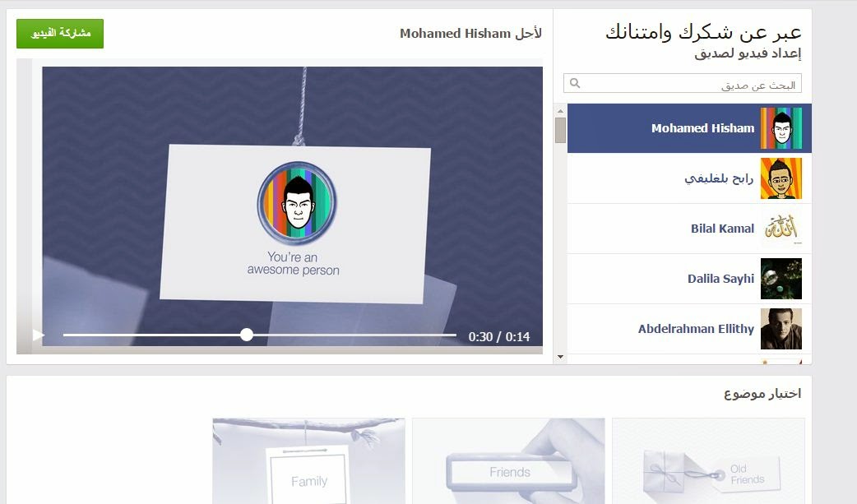The image size is (857, 504).
Task: Play the thank-you video
Action: click(39, 335)
